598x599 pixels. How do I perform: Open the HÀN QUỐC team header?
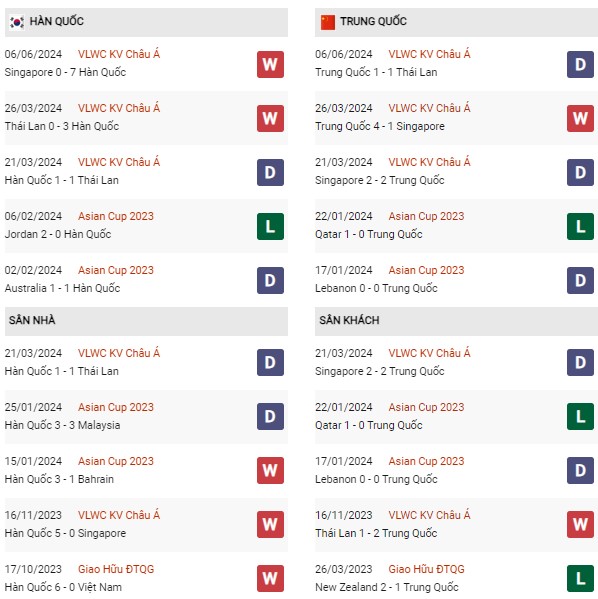pyautogui.click(x=146, y=22)
